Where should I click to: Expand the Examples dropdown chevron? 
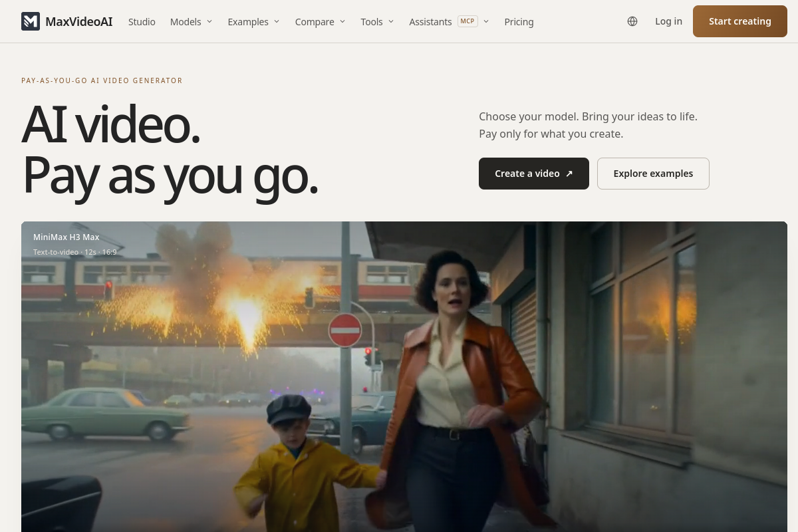pos(277,21)
